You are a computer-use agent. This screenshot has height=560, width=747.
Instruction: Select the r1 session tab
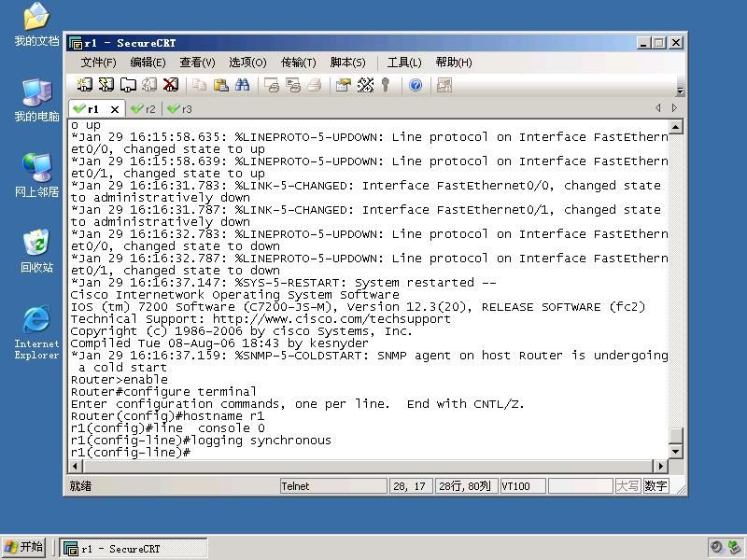(92, 109)
